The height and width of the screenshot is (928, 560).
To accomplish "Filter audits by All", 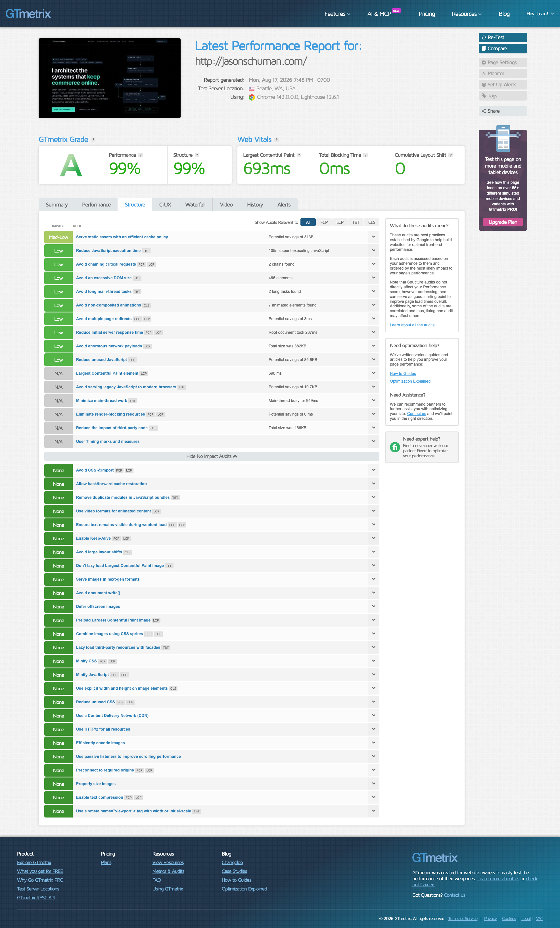I will click(308, 223).
